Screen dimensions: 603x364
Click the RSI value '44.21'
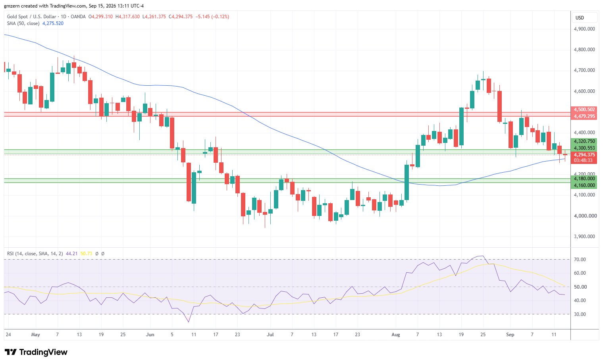pyautogui.click(x=71, y=254)
